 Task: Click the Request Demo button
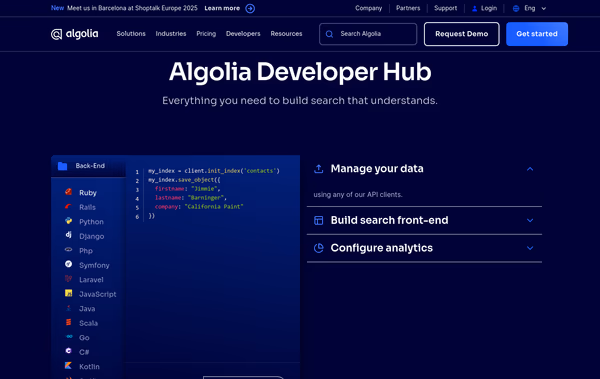(x=461, y=34)
